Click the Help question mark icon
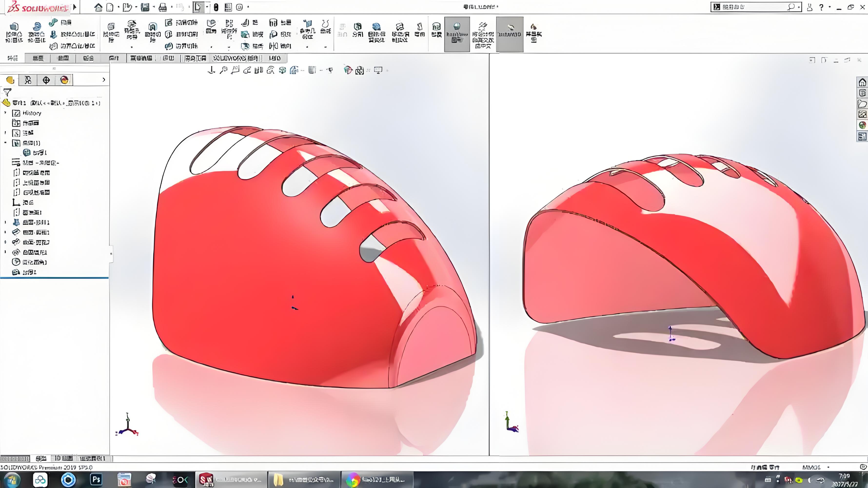This screenshot has height=488, width=868. tap(821, 7)
